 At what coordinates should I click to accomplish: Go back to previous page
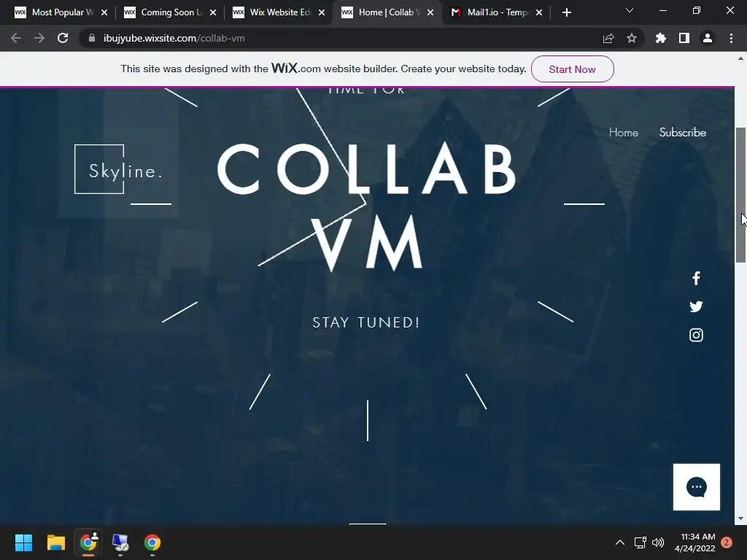[16, 38]
